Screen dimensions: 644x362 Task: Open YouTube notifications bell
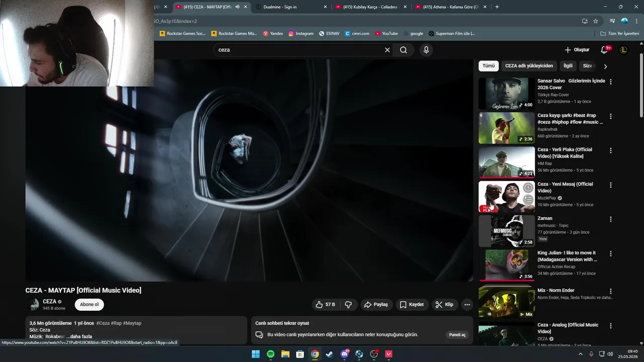605,50
